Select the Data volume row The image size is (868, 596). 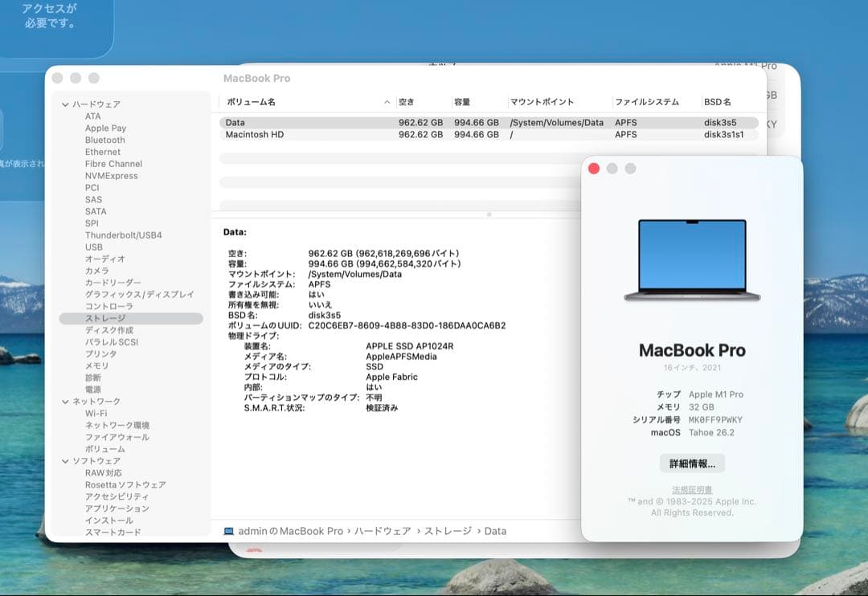tap(321, 122)
